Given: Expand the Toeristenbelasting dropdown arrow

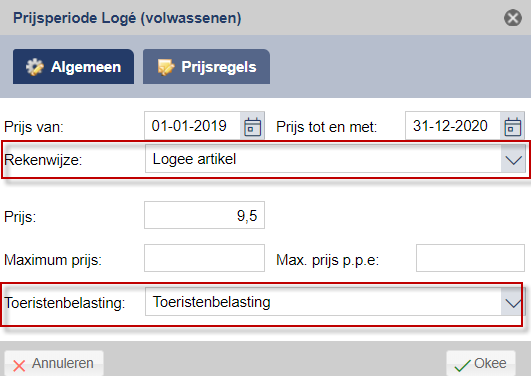Looking at the screenshot, I should pos(513,302).
